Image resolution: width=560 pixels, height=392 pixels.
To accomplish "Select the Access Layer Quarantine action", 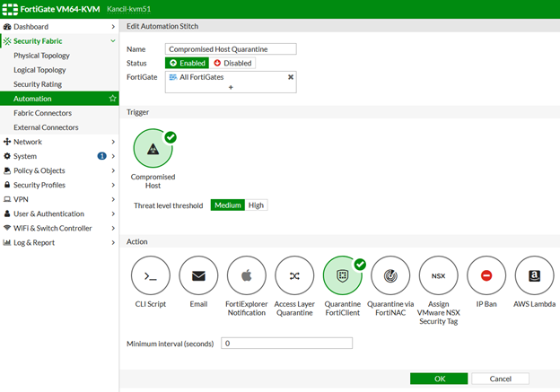I will pyautogui.click(x=294, y=275).
